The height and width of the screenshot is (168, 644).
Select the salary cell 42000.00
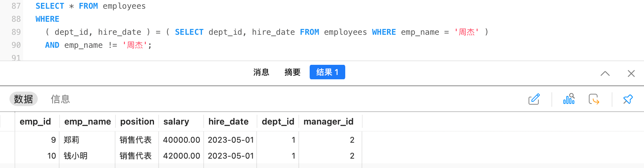[x=182, y=156]
